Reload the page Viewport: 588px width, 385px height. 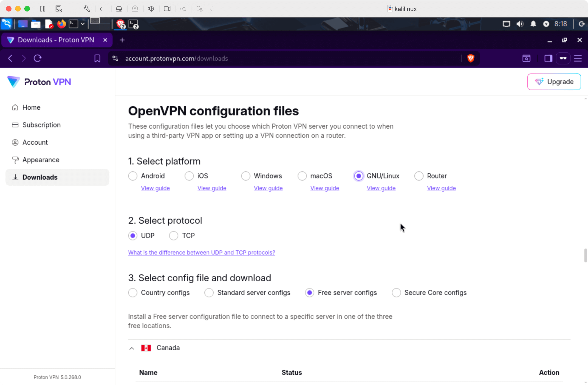37,58
